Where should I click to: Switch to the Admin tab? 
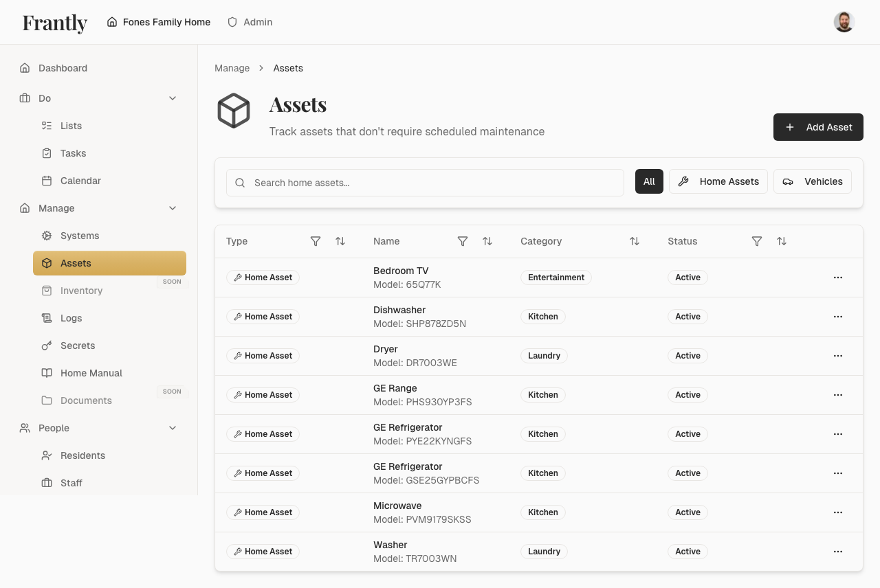point(250,21)
